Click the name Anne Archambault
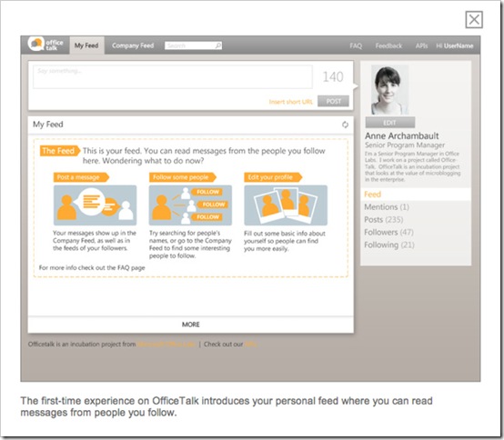 tap(402, 135)
